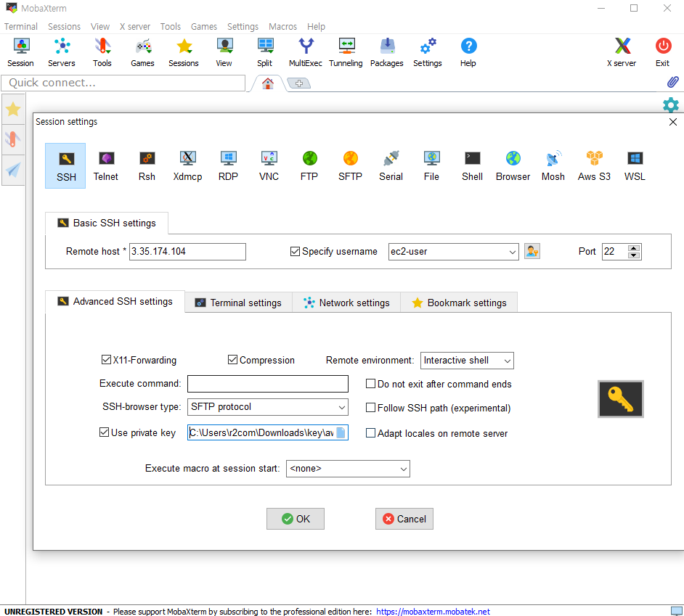Select the Telnet session type
The width and height of the screenshot is (684, 616).
(106, 166)
